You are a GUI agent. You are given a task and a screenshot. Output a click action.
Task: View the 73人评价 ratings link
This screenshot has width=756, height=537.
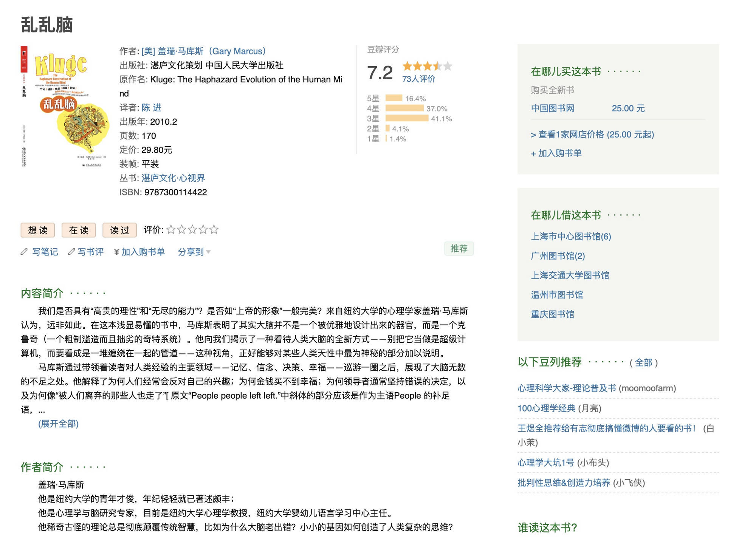point(418,79)
